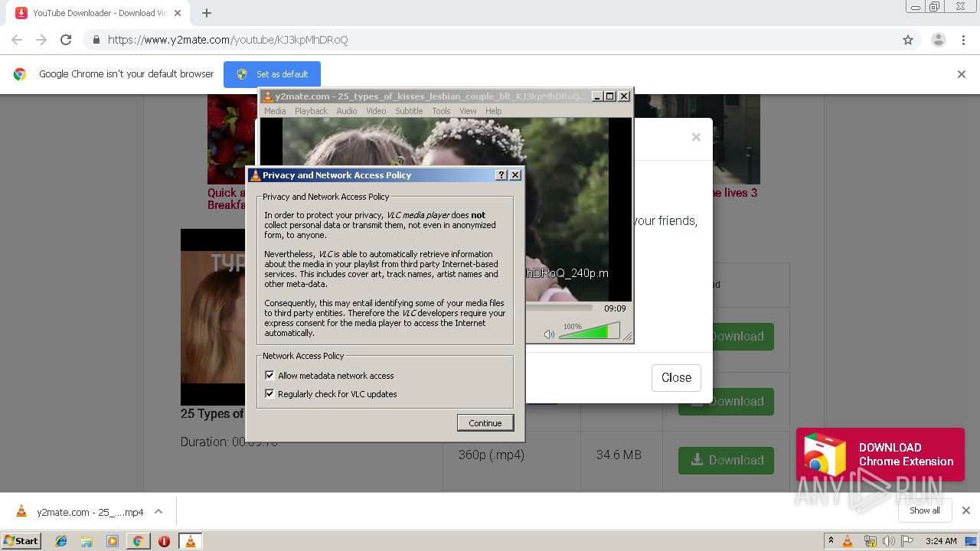This screenshot has height=551, width=980.
Task: Open the VLC Playback menu
Action: click(311, 111)
